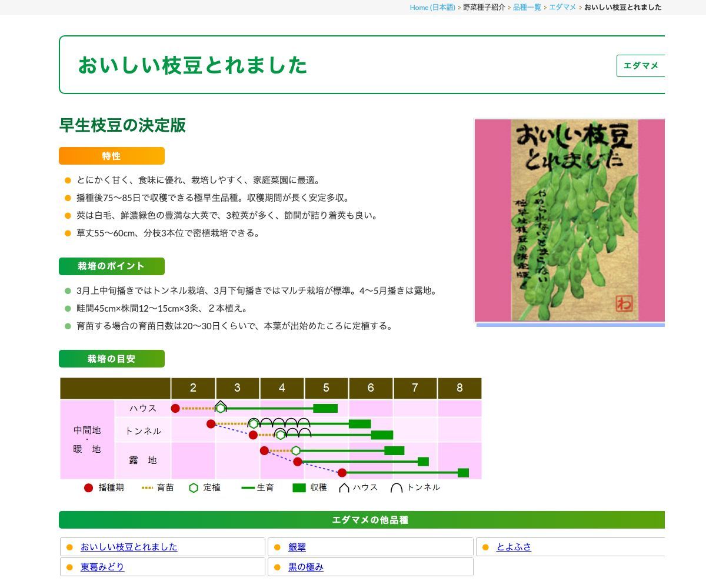The width and height of the screenshot is (706, 588).
Task: Go to 品種一覧 in the breadcrumb
Action: (527, 7)
